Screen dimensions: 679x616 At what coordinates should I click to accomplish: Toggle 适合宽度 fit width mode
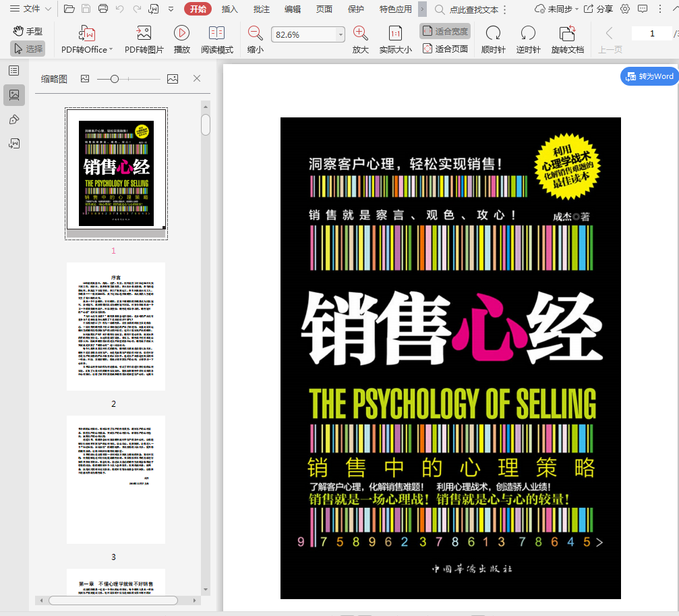coord(444,31)
